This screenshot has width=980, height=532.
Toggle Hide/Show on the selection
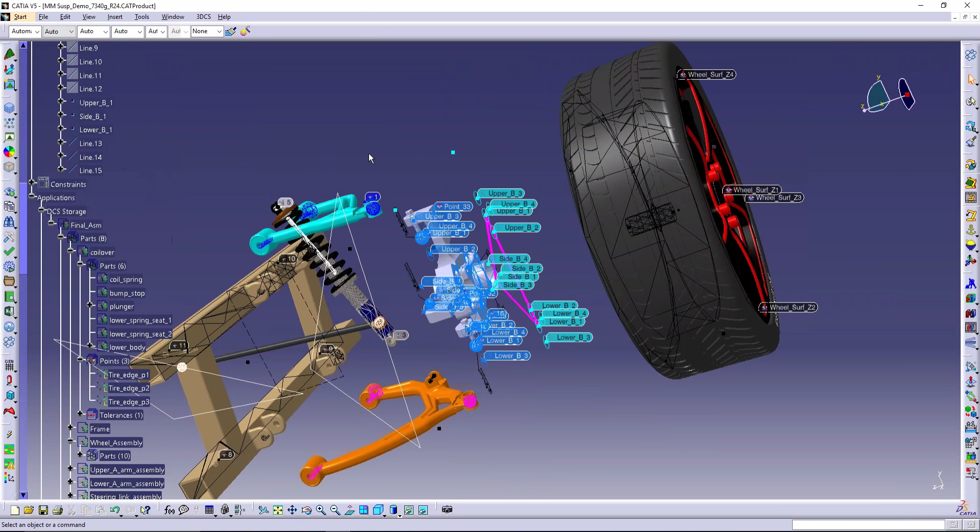click(x=409, y=510)
